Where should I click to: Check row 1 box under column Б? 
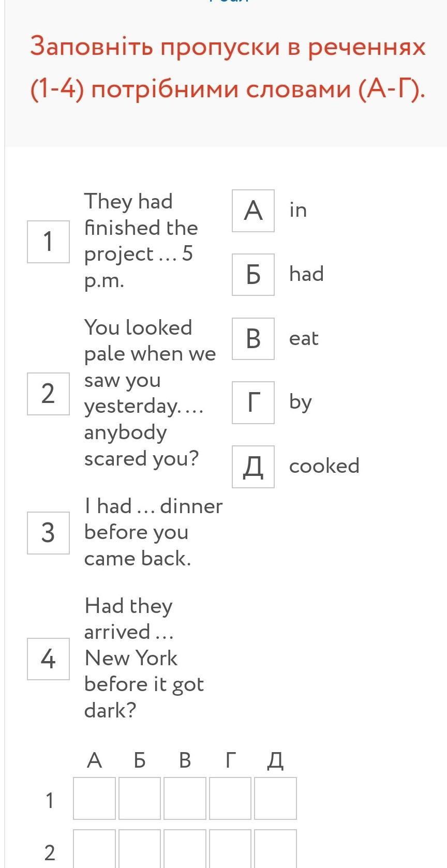click(x=140, y=798)
